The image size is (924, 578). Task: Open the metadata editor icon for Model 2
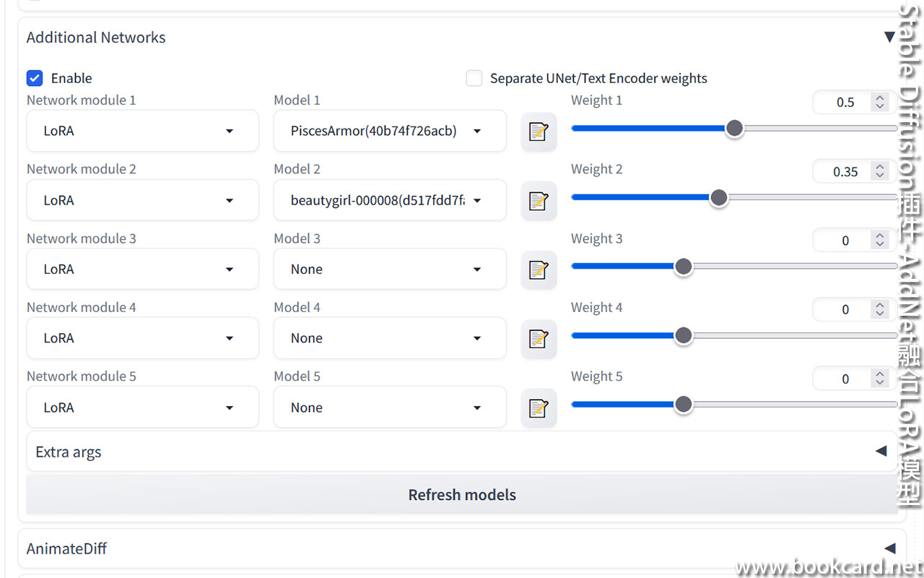click(x=539, y=201)
